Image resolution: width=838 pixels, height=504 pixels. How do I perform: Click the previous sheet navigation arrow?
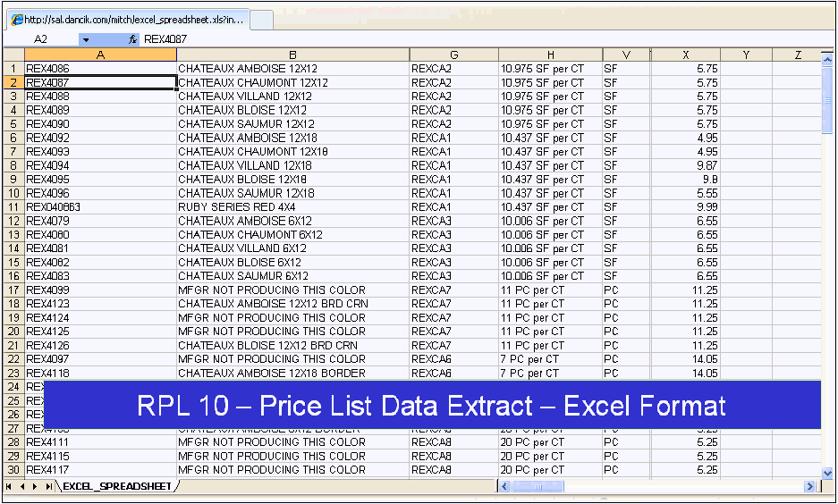click(x=22, y=486)
